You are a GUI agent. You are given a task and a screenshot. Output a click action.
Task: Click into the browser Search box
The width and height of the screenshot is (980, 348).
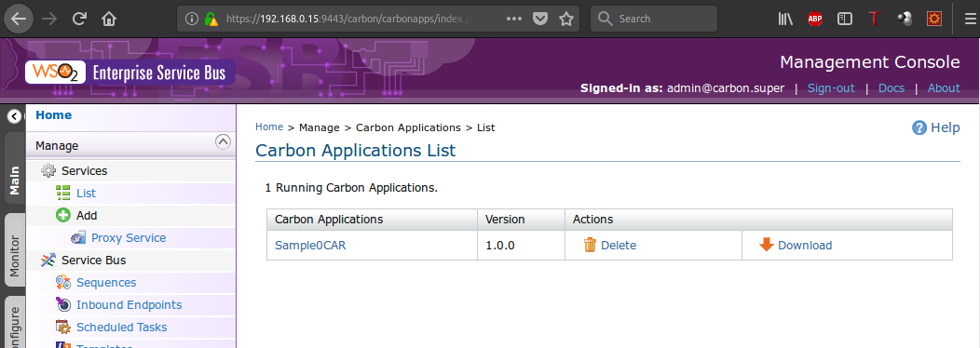click(x=654, y=19)
